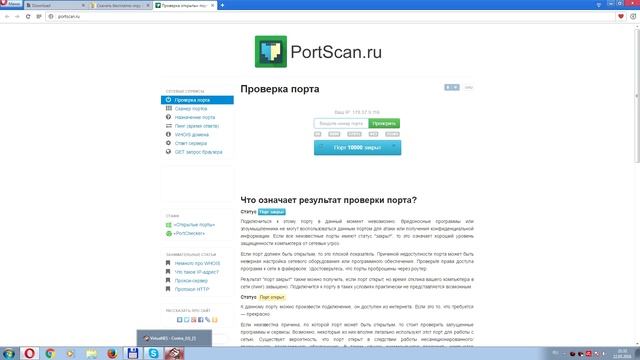The height and width of the screenshot is (360, 640).
Task: Reload the portscan.ru page
Action: coord(28,17)
